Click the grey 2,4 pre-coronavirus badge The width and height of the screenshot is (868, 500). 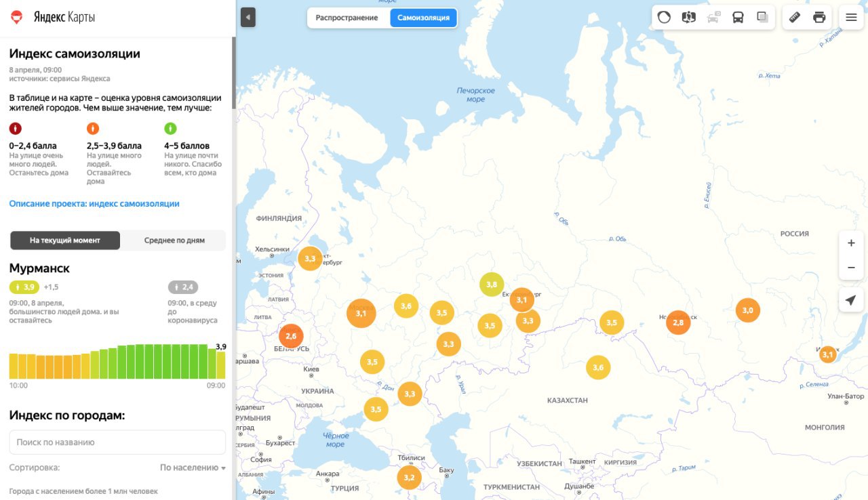[x=183, y=287]
